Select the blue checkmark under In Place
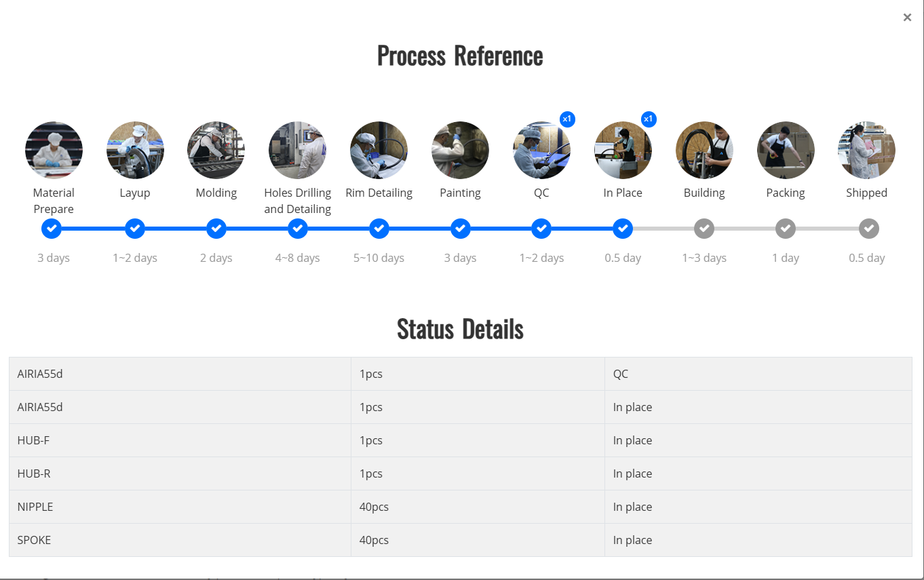The image size is (924, 580). (x=623, y=229)
